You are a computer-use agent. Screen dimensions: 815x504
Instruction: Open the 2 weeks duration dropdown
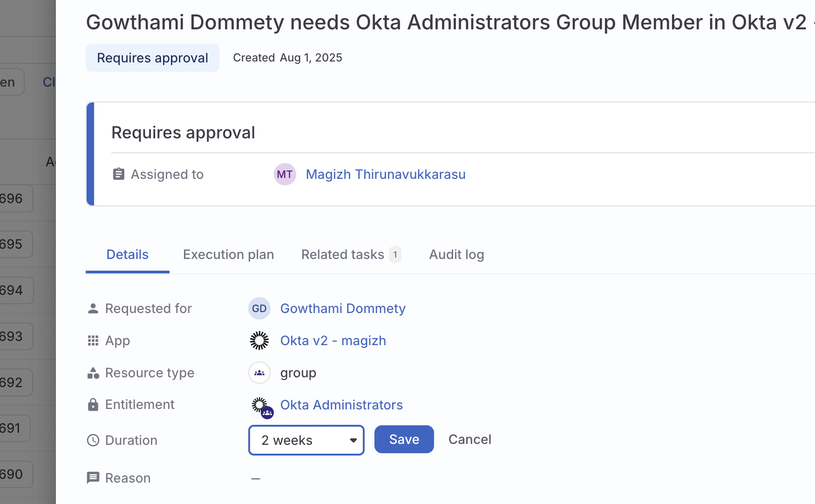306,440
